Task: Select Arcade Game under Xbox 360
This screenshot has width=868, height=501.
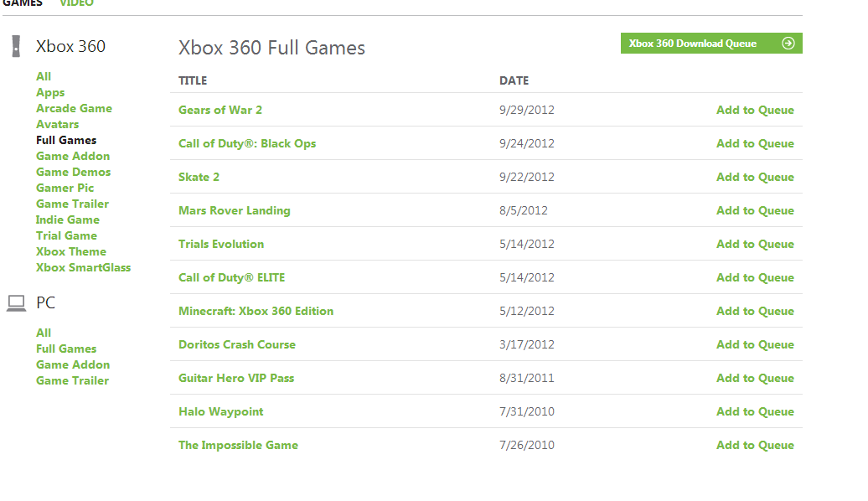Action: 74,108
